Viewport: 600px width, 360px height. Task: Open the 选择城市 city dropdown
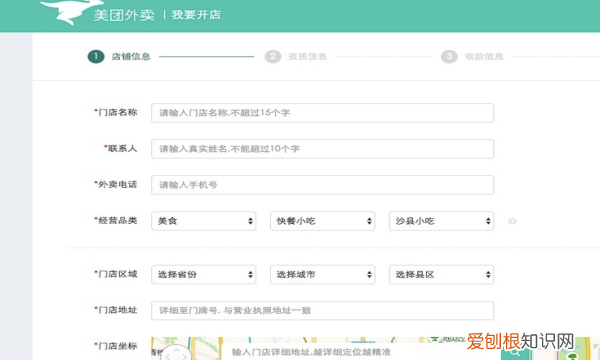323,274
